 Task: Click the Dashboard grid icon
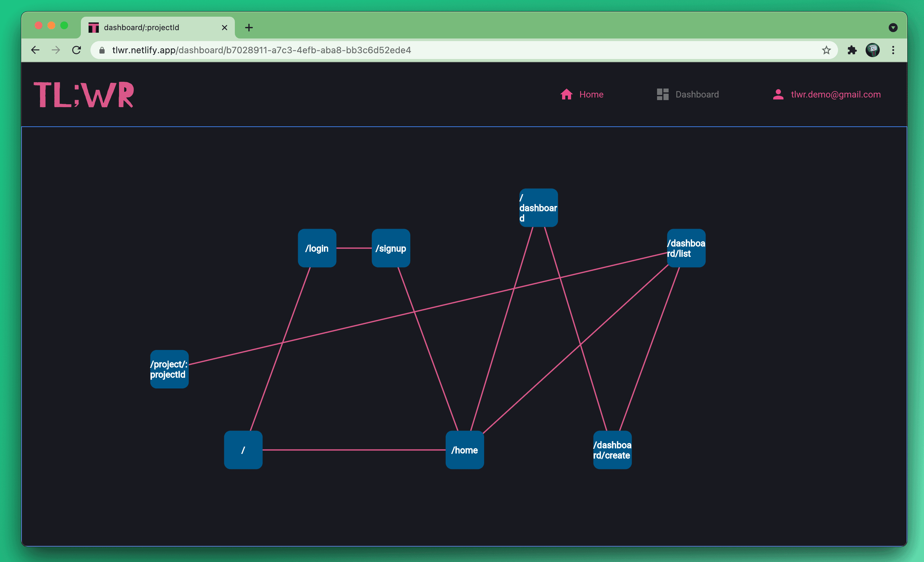662,95
